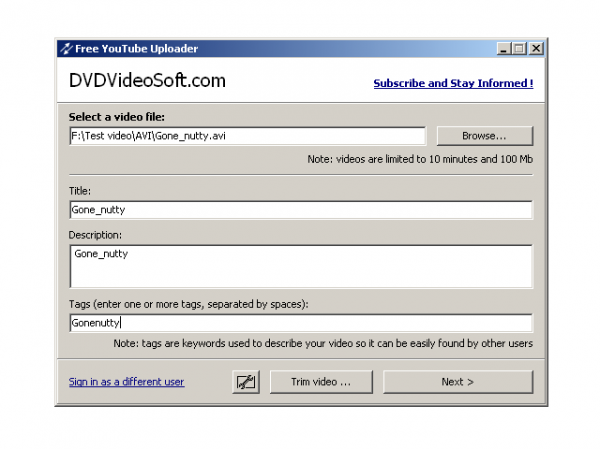Click into the Title input field
The width and height of the screenshot is (600, 449).
coord(301,210)
